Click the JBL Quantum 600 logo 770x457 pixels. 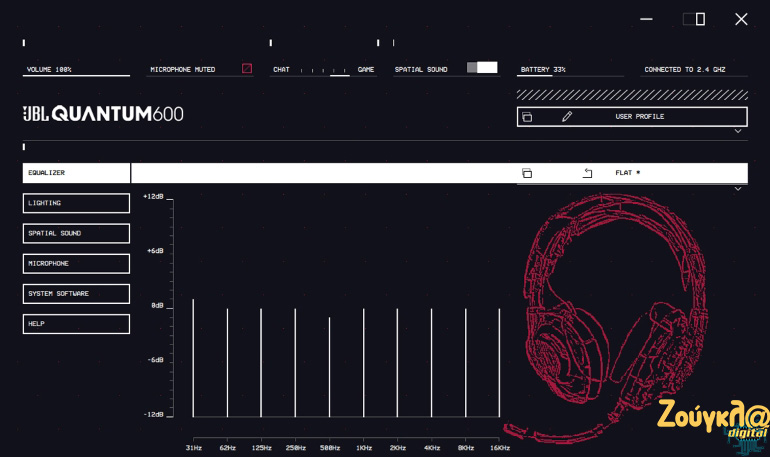103,114
